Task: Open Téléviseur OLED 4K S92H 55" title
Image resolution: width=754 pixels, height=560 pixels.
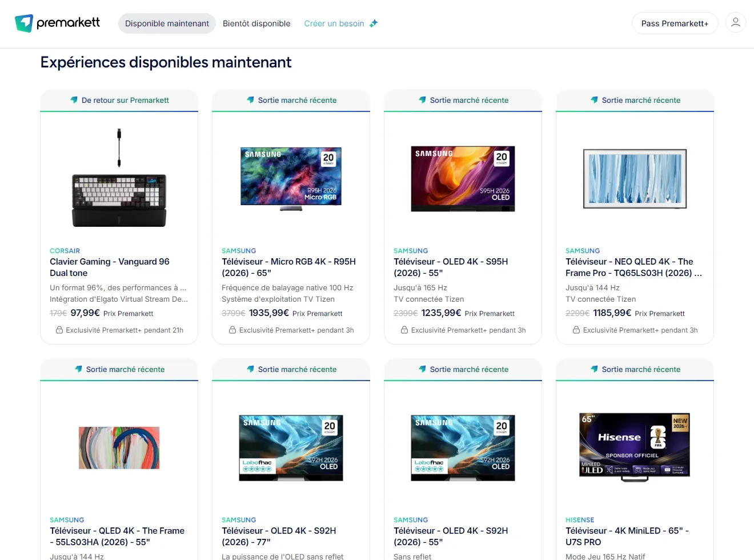Action: [451, 537]
